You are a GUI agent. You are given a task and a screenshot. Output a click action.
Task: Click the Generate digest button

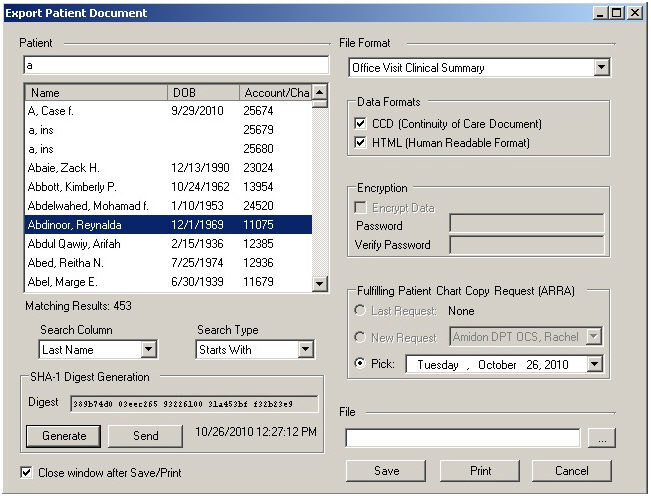pos(64,436)
